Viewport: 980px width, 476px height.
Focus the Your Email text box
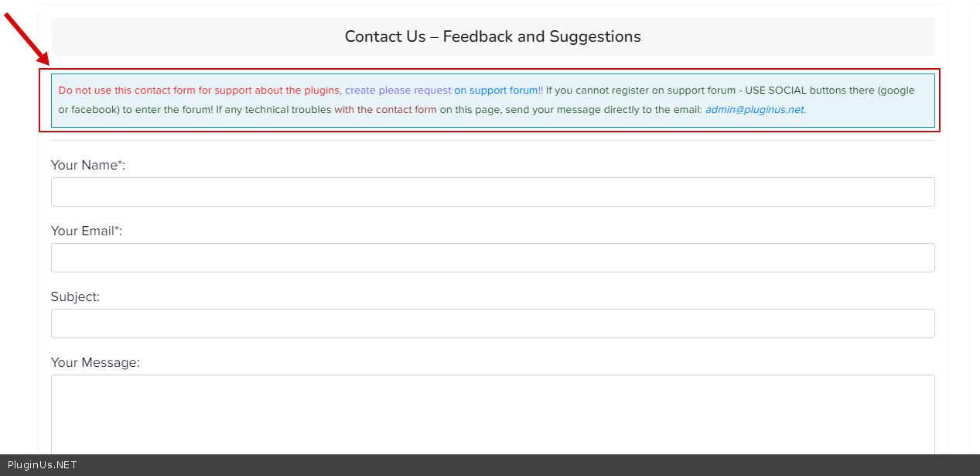click(x=492, y=258)
